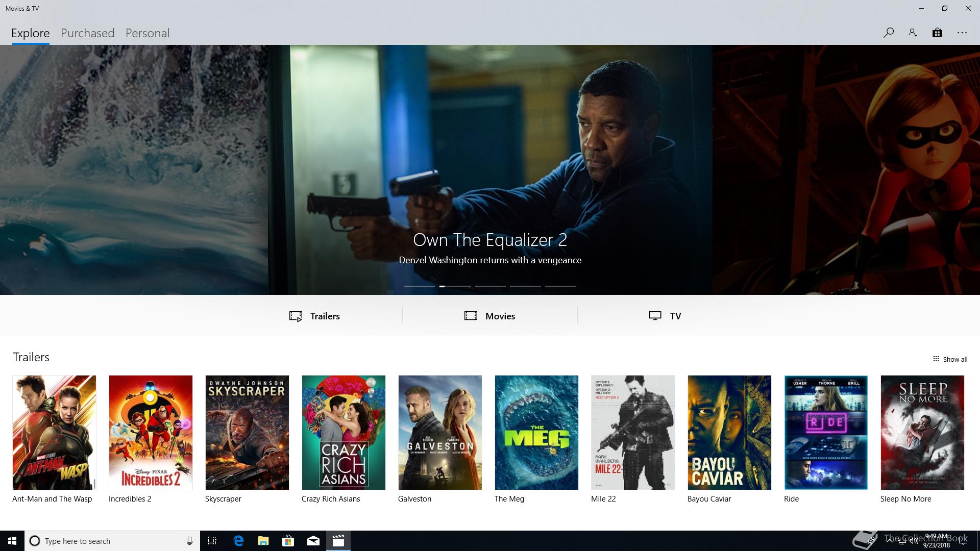Show the previous banner on the left
The width and height of the screenshot is (980, 551).
point(134,170)
